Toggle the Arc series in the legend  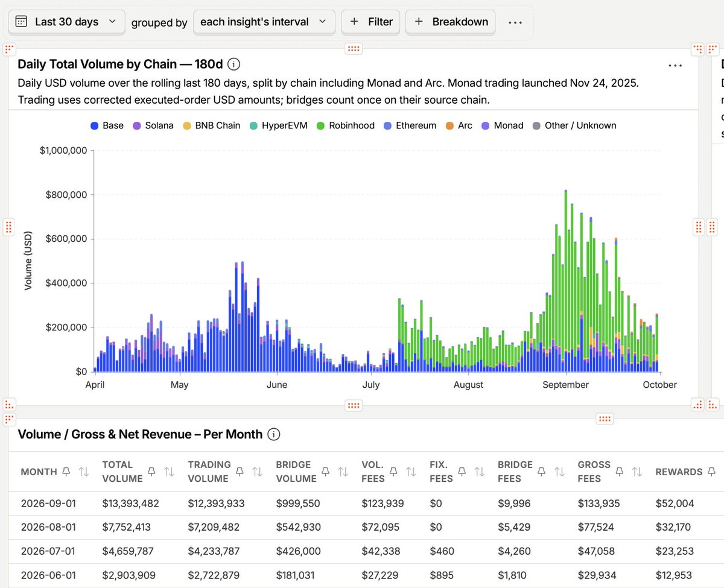point(459,125)
